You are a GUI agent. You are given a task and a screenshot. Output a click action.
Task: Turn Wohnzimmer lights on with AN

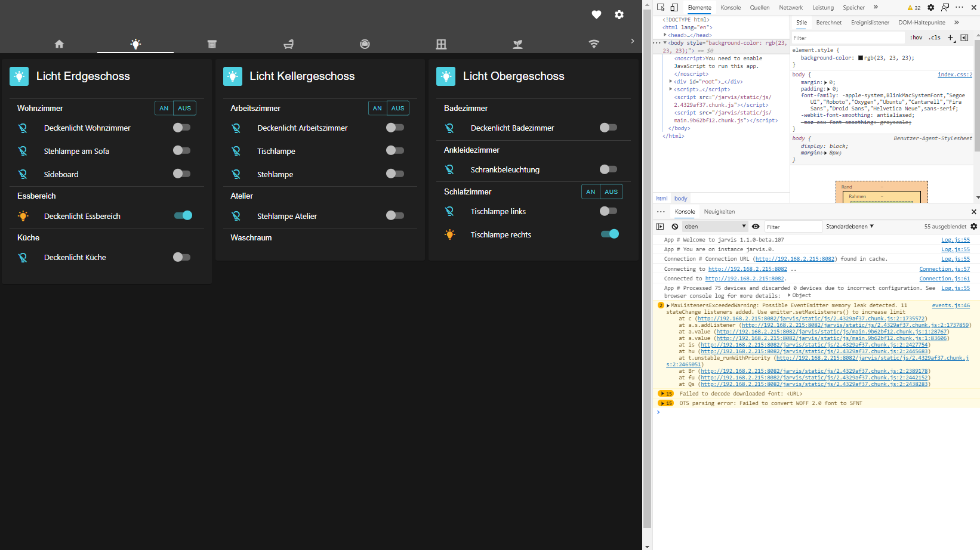click(x=164, y=108)
